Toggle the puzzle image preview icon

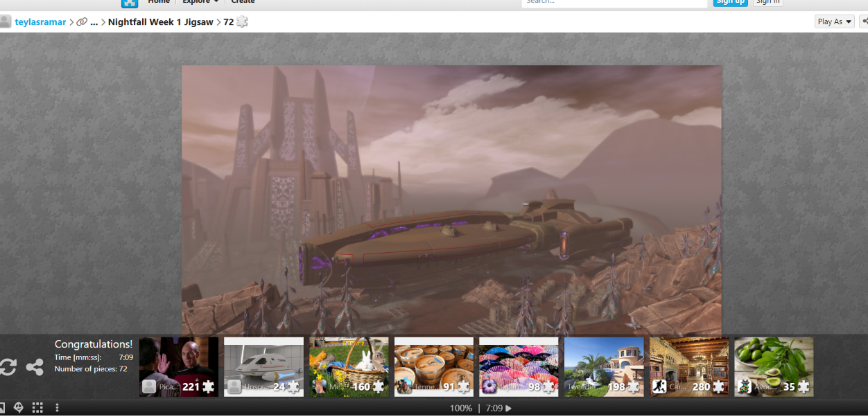point(1,408)
